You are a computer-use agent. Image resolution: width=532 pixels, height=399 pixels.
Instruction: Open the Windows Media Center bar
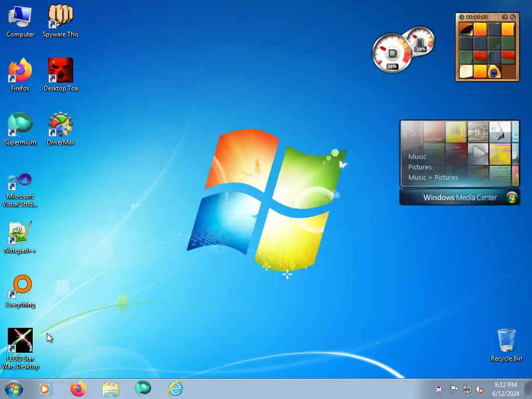[x=459, y=197]
